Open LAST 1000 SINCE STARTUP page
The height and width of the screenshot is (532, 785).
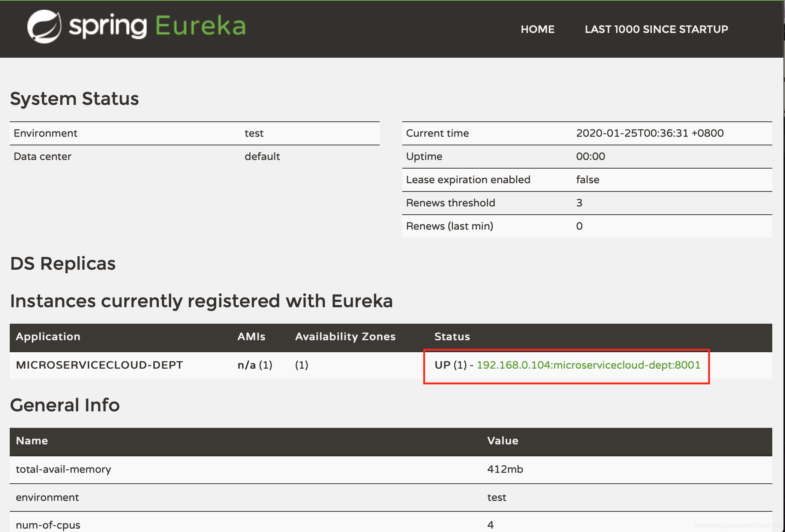coord(656,29)
